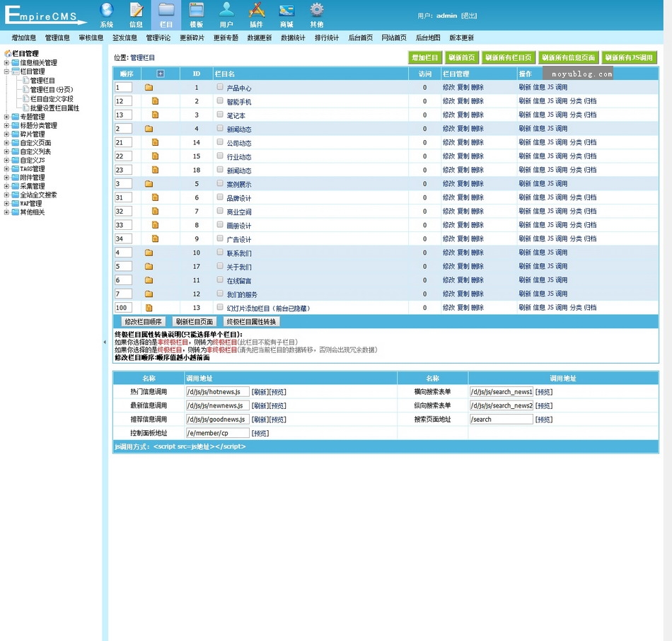Select the 栏目 folder icon in header
Image resolution: width=672 pixels, height=641 pixels.
[x=166, y=15]
